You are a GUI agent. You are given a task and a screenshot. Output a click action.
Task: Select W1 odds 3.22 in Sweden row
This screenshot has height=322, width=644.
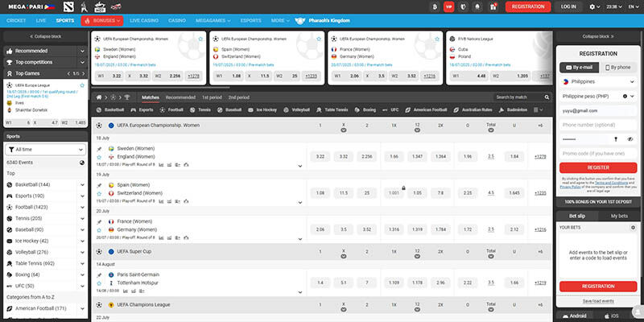point(320,156)
